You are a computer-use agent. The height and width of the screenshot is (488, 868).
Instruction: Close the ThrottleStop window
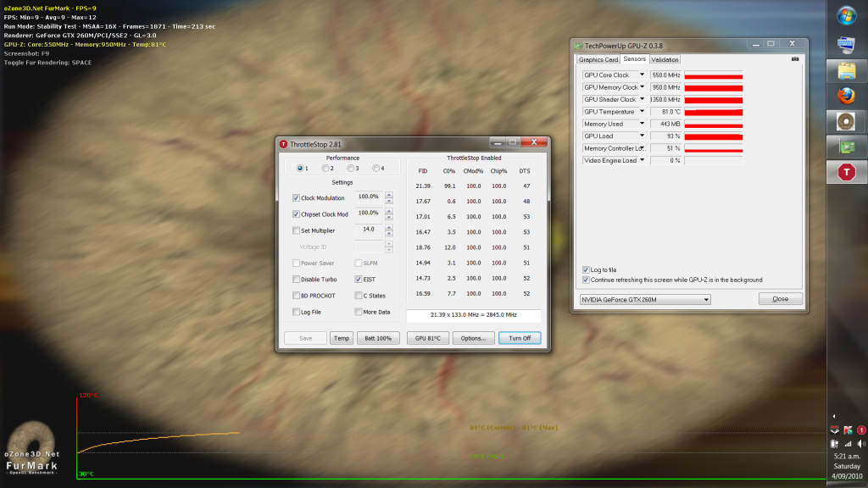coord(534,142)
